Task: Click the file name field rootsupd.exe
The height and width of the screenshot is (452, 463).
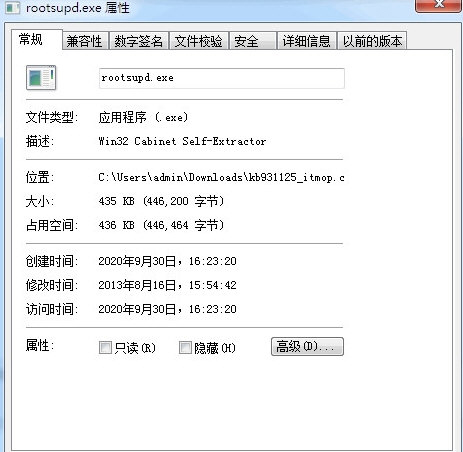Action: tap(222, 78)
